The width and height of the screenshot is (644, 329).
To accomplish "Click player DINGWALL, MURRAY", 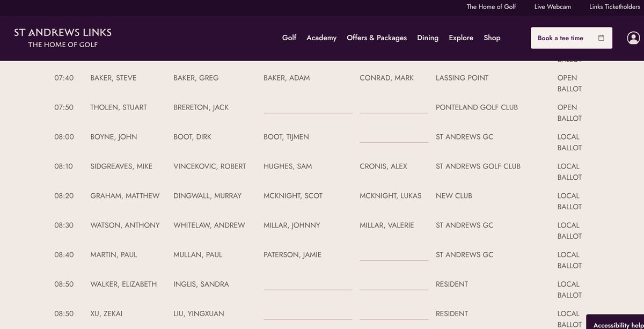I will 207,196.
